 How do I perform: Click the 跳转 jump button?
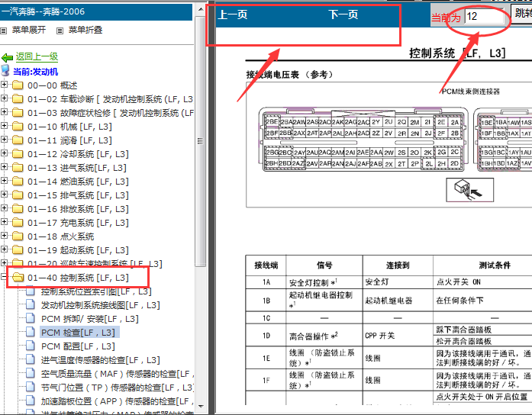click(x=522, y=14)
